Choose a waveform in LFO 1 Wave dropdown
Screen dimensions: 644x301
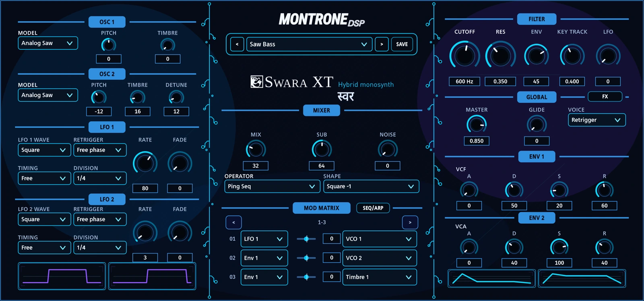point(44,150)
